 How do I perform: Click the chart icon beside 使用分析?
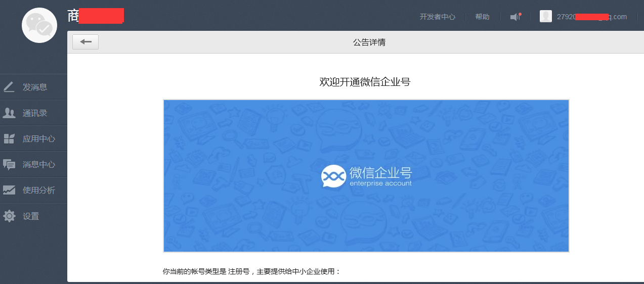(x=9, y=190)
